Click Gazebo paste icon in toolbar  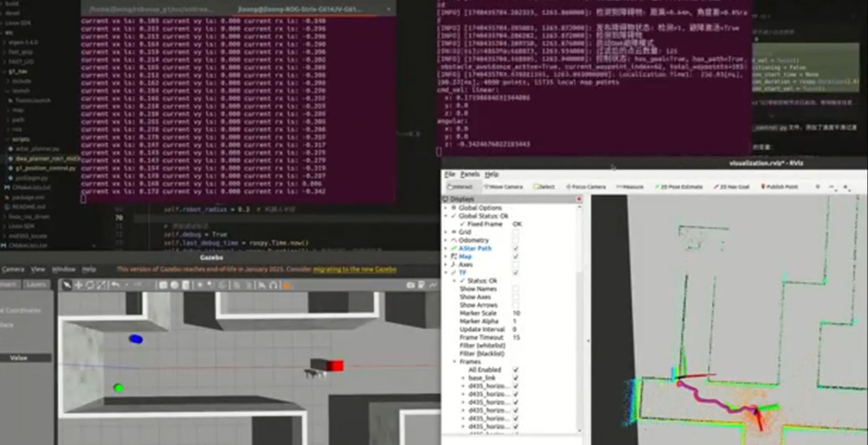pyautogui.click(x=249, y=285)
